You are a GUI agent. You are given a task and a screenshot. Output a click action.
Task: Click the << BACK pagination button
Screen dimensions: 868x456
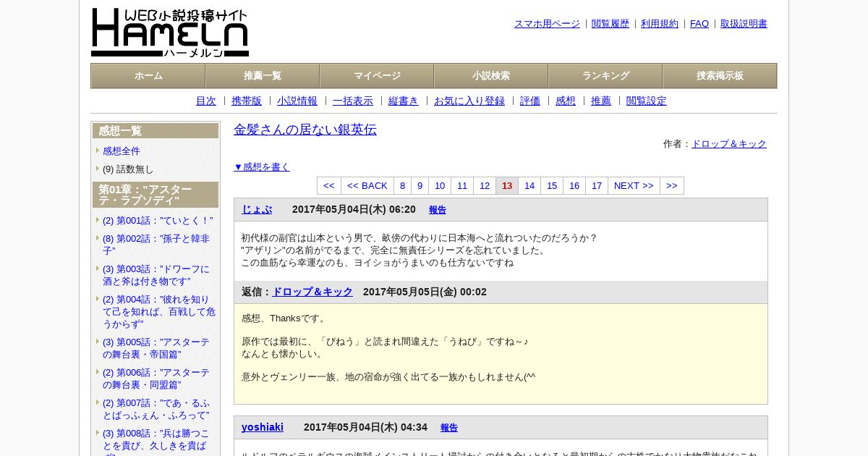coord(367,186)
